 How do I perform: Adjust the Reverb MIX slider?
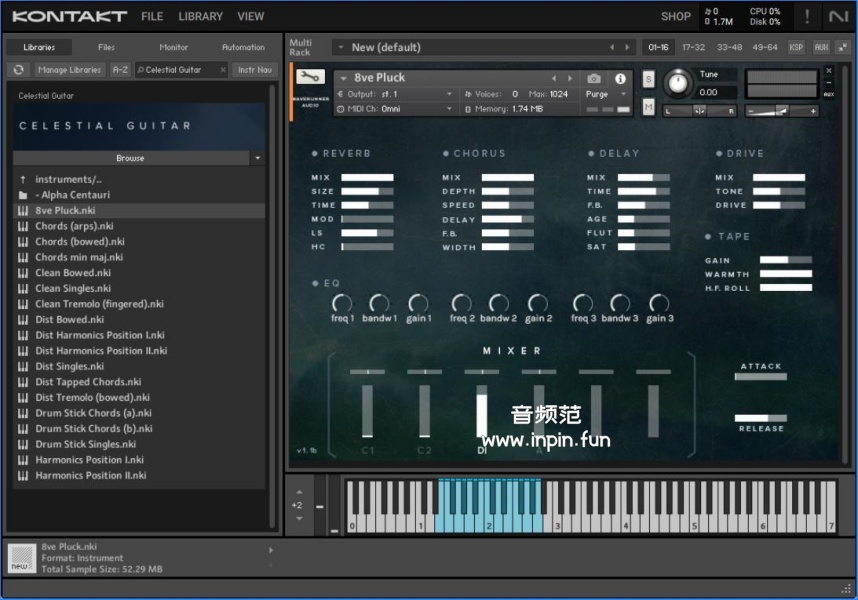367,177
